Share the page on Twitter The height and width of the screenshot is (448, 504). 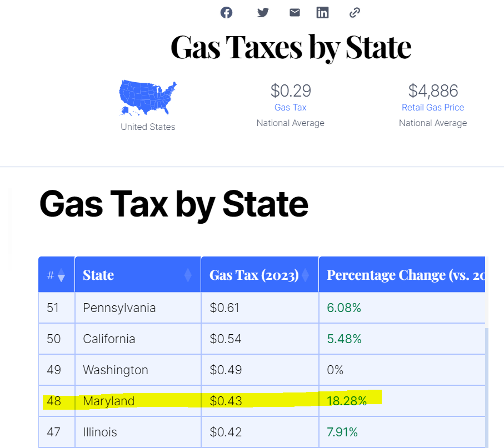coord(263,12)
